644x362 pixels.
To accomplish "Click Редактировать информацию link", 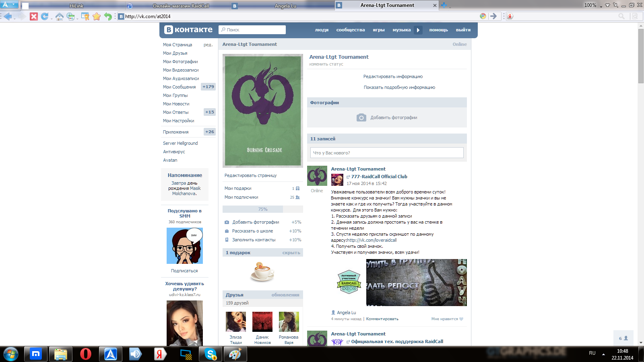I will click(x=393, y=76).
